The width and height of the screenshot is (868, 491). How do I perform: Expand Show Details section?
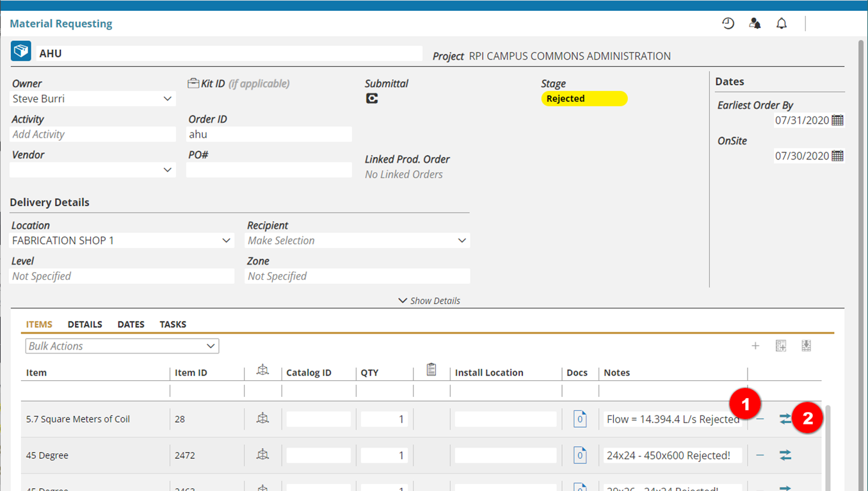(x=429, y=300)
